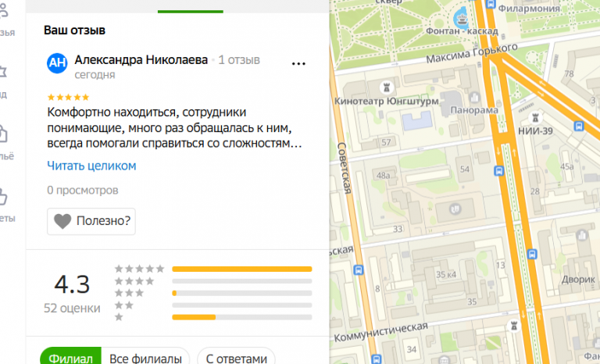Viewport: 600px width, 364px height.
Task: Filter reviews by the two-star row
Action: (213, 305)
